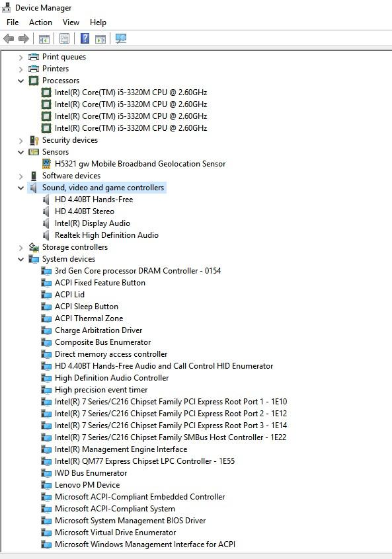The width and height of the screenshot is (392, 559).
Task: Click the blue Help question mark icon
Action: click(85, 38)
